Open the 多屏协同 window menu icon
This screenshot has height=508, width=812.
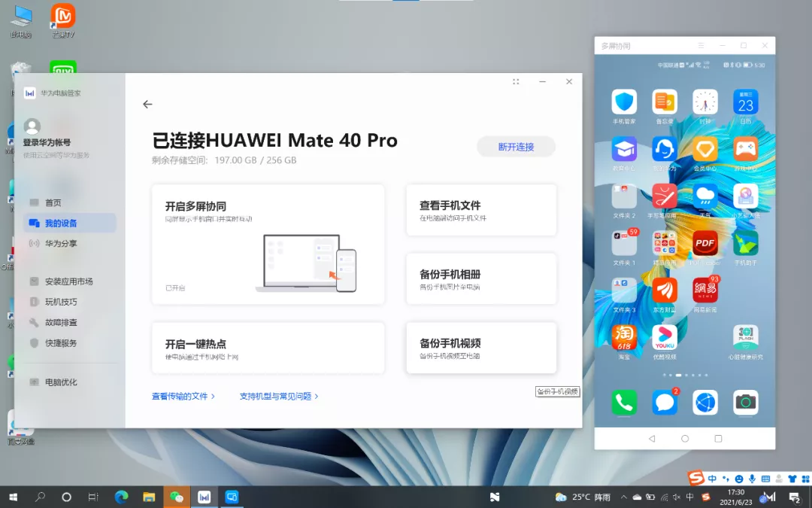point(701,46)
